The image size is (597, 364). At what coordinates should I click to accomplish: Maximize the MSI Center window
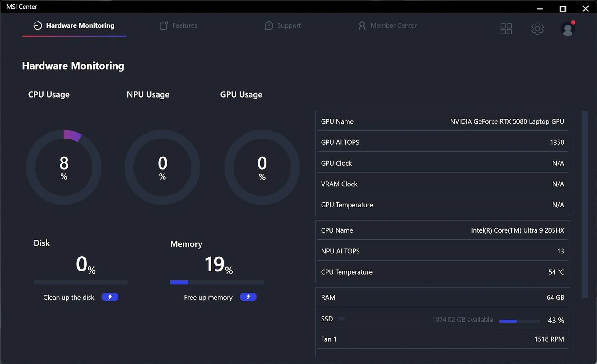(562, 9)
